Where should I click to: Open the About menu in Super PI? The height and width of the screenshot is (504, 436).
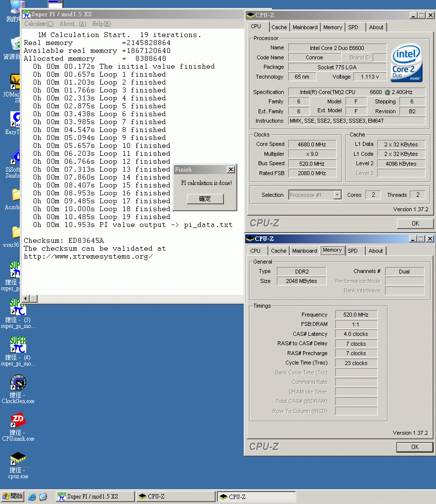73,24
